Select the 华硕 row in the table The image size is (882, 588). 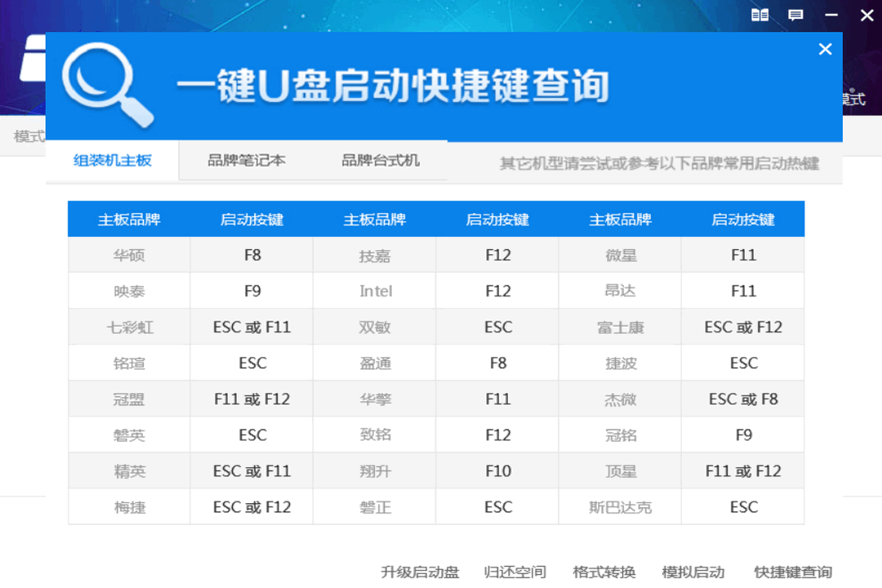[128, 255]
